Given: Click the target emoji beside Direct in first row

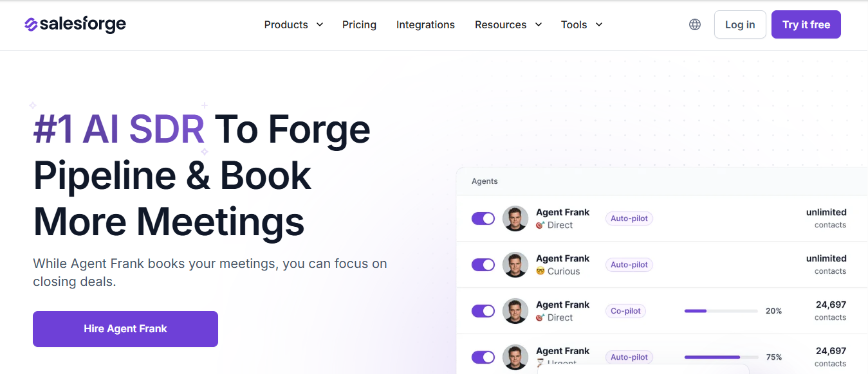Looking at the screenshot, I should click(x=540, y=226).
